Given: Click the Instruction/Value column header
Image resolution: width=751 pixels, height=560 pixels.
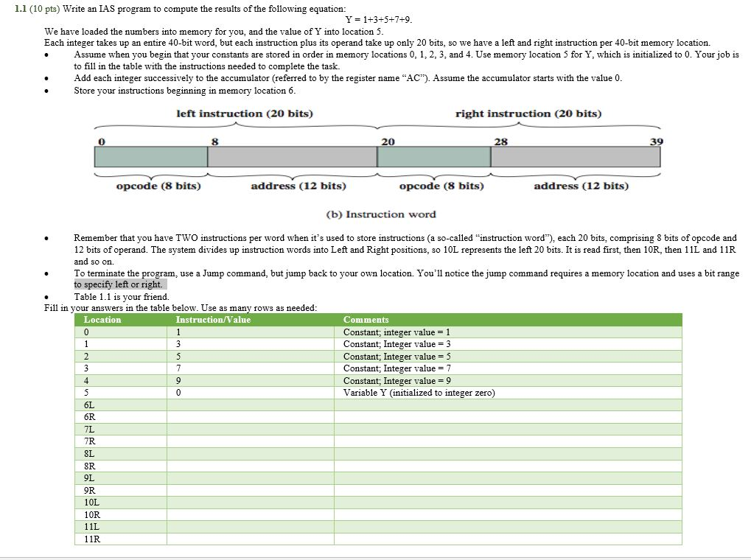Looking at the screenshot, I should [x=214, y=320].
